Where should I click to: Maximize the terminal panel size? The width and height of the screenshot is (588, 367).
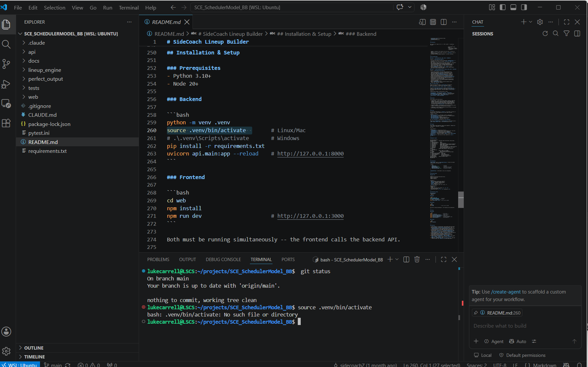click(444, 259)
